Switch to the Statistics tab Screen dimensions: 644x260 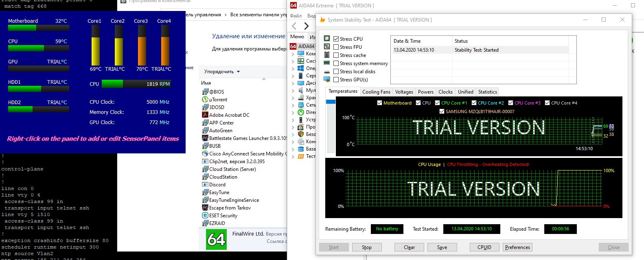tap(487, 92)
